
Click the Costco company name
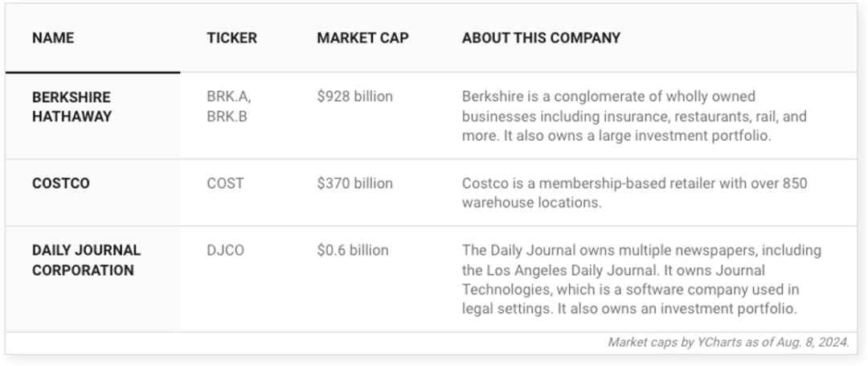pyautogui.click(x=61, y=183)
